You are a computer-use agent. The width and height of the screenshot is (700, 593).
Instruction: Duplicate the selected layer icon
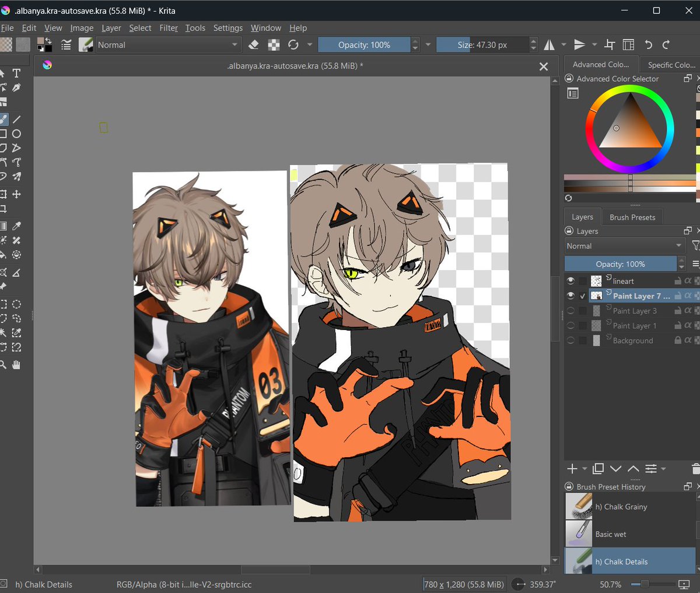pyautogui.click(x=598, y=469)
